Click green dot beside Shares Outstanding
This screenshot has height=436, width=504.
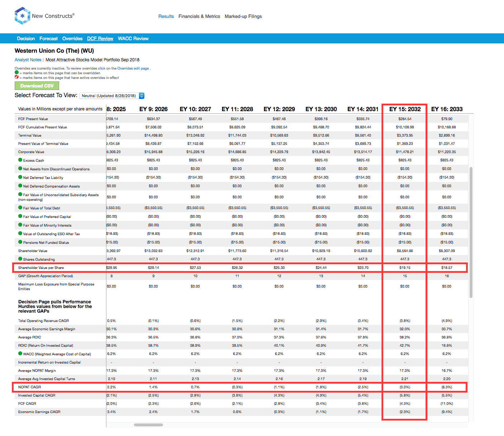[x=20, y=259]
